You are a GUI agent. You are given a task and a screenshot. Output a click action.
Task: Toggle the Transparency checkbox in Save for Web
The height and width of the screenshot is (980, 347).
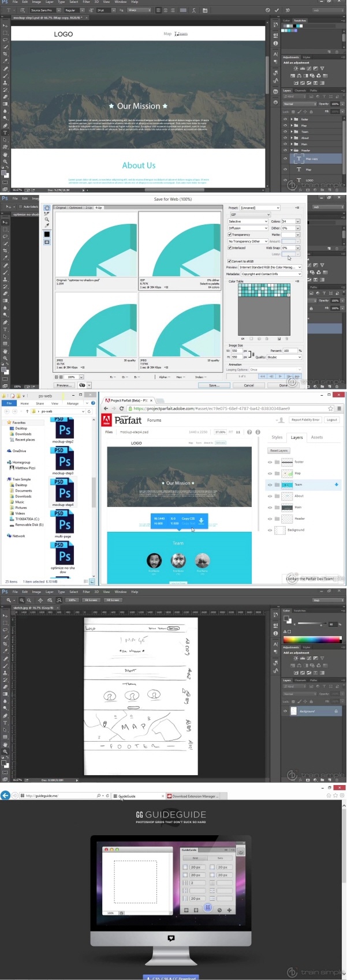coord(229,235)
